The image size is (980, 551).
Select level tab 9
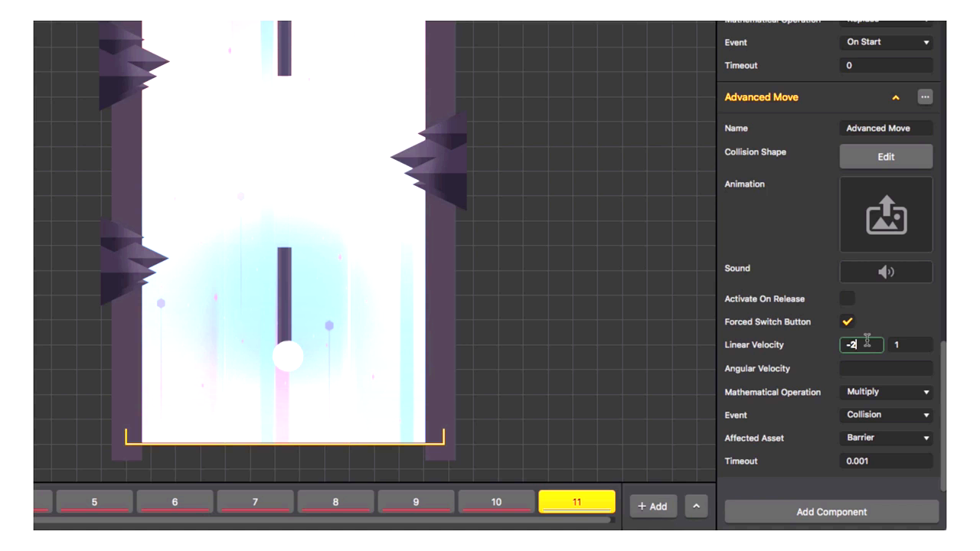pos(416,502)
